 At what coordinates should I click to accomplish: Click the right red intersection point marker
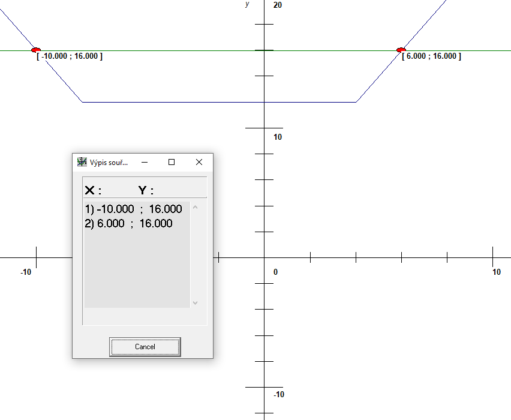401,50
